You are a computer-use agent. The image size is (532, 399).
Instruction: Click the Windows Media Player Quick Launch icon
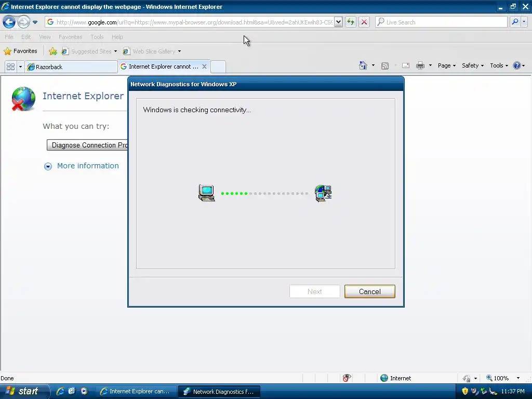84,391
